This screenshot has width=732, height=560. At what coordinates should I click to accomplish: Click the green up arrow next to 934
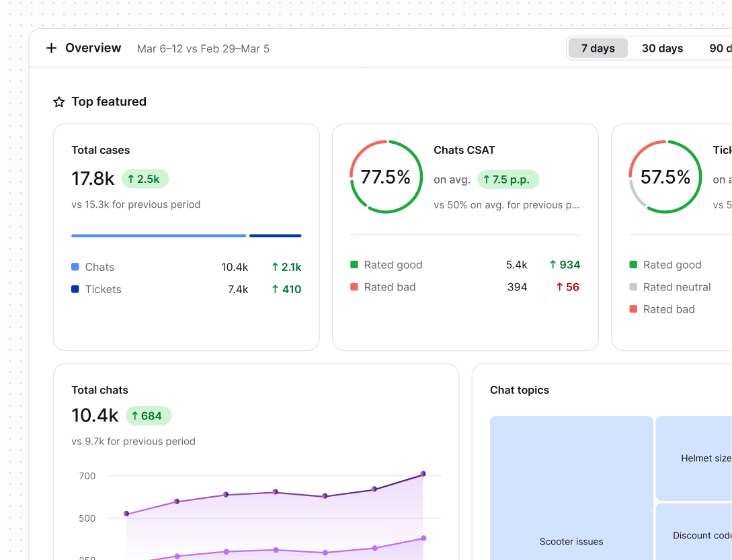pos(553,265)
